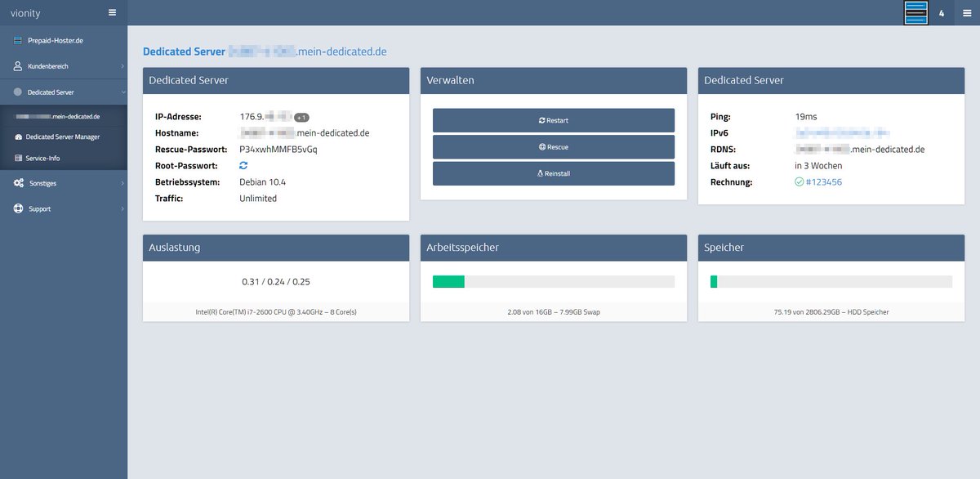The width and height of the screenshot is (980, 479).
Task: Click the Sonstiges gears icon
Action: [18, 183]
